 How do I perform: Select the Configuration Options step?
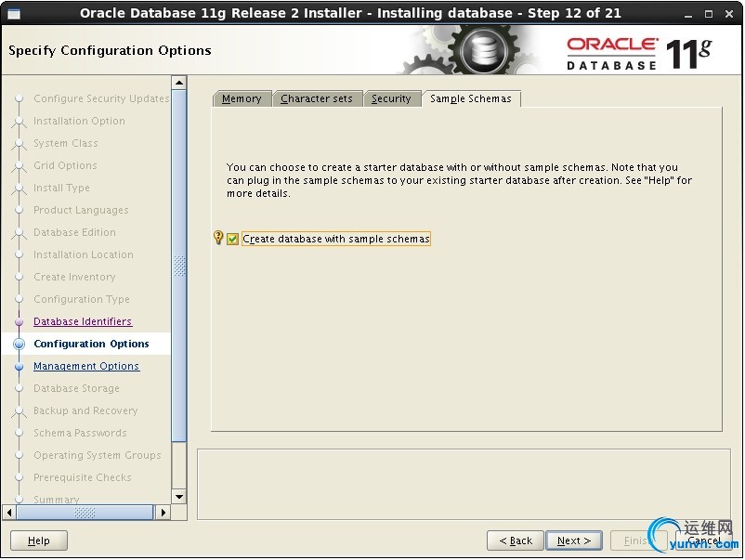point(91,344)
